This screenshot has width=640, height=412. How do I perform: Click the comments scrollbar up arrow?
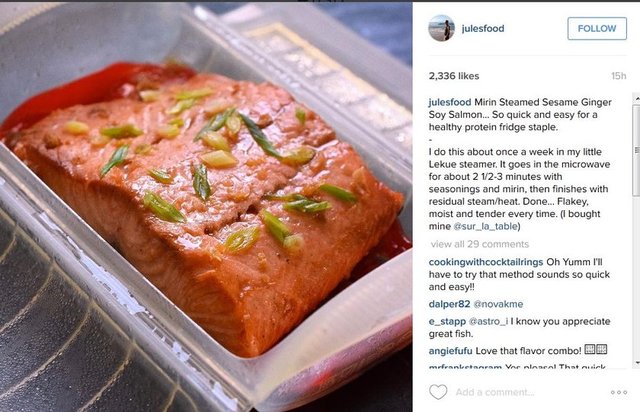point(637,98)
